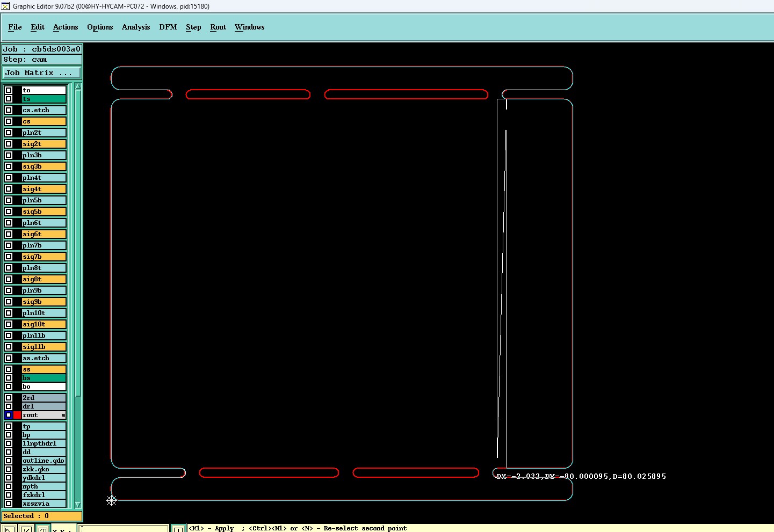Select the dd layer name
This screenshot has width=774, height=532.
tap(44, 452)
